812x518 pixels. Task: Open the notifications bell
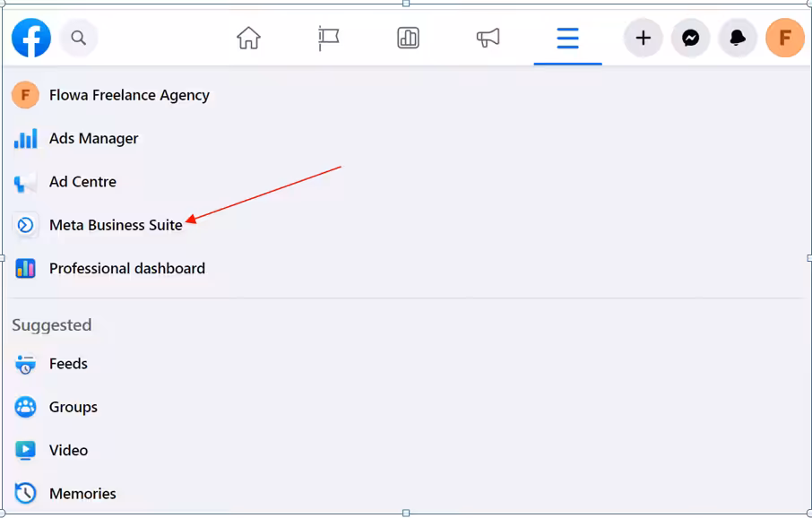(738, 38)
